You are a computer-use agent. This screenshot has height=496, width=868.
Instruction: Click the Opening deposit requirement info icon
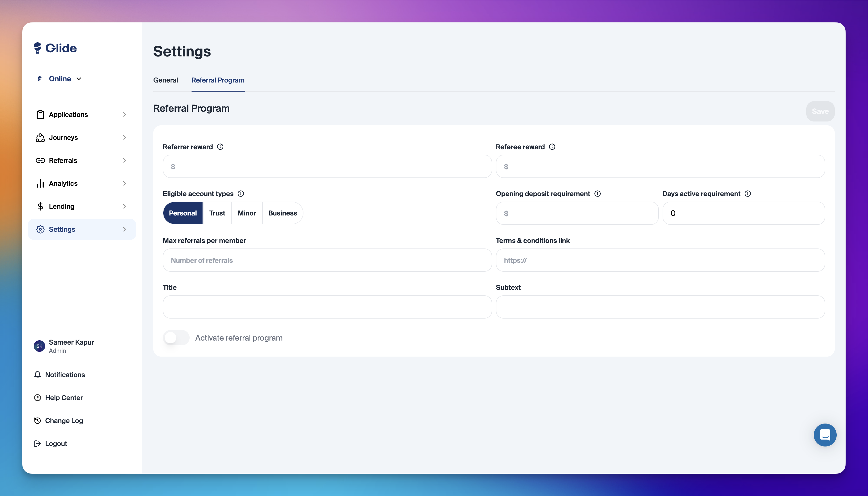(597, 194)
